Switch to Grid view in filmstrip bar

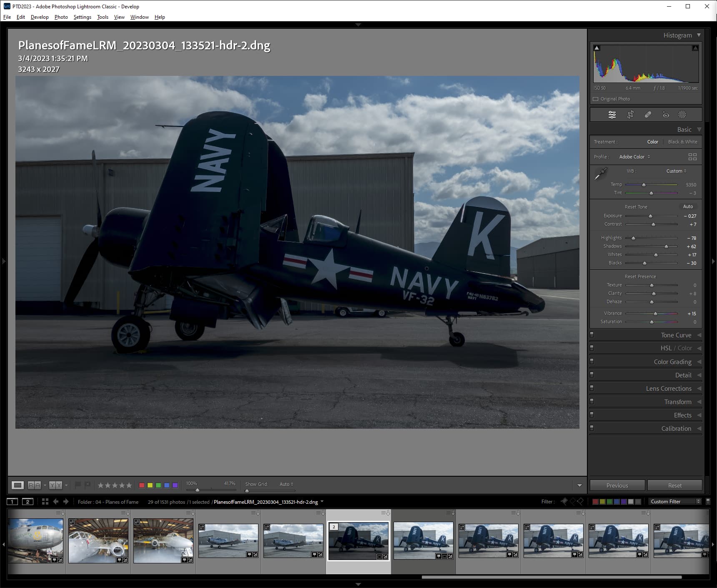pos(45,502)
